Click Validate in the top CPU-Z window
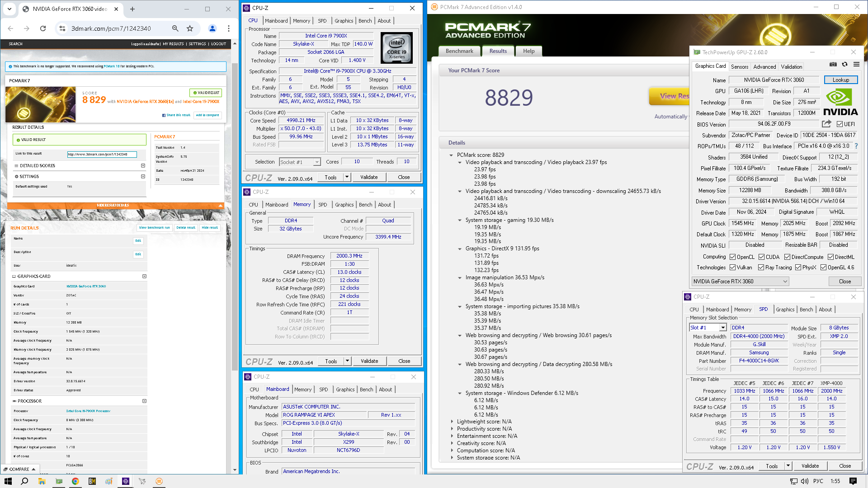This screenshot has height=488, width=868. pyautogui.click(x=369, y=177)
